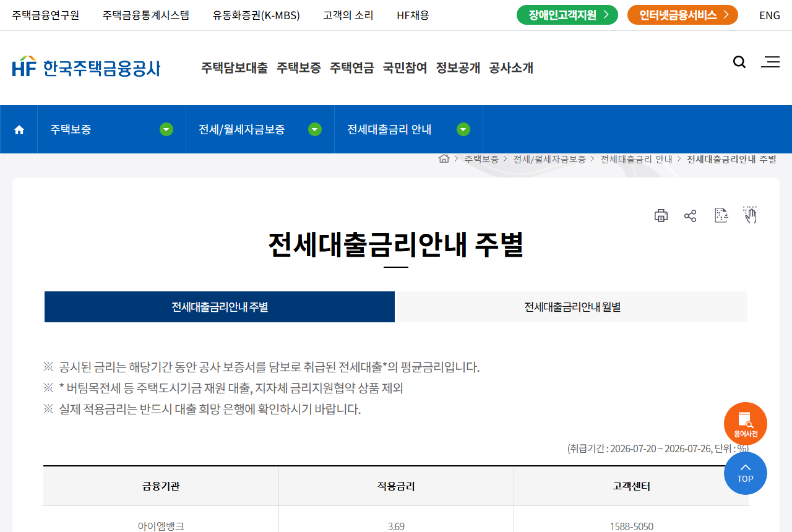Switch language with the ENG link
Image resolution: width=792 pixels, height=532 pixels.
(x=770, y=15)
